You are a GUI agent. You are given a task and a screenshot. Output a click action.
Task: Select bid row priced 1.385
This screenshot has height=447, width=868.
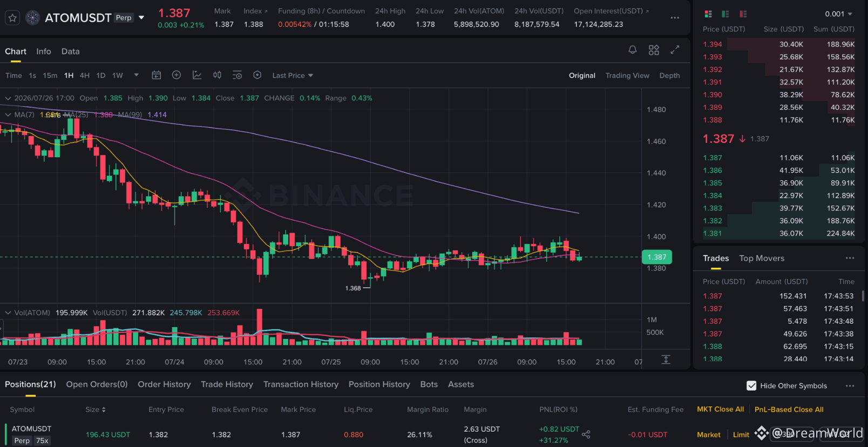(x=778, y=183)
